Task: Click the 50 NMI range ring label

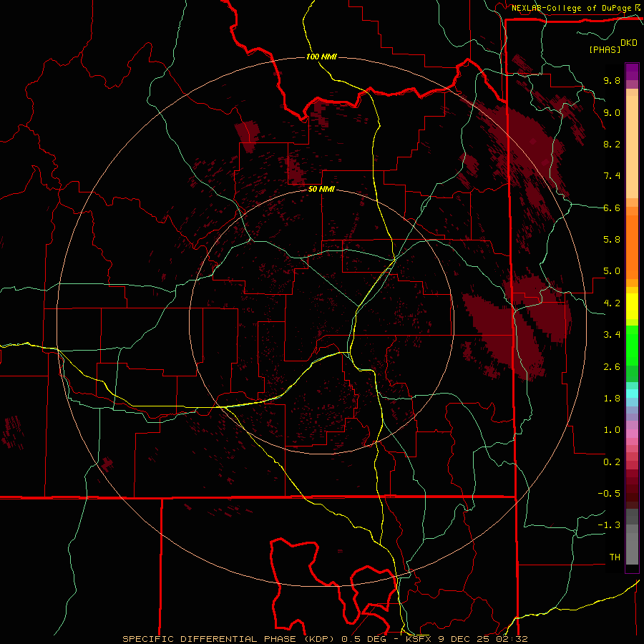Action: [x=321, y=189]
